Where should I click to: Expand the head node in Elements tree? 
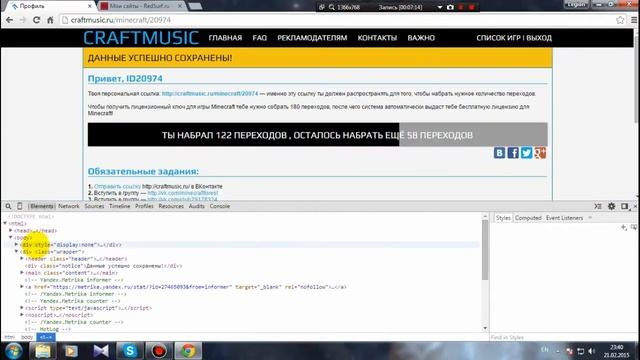click(11, 231)
